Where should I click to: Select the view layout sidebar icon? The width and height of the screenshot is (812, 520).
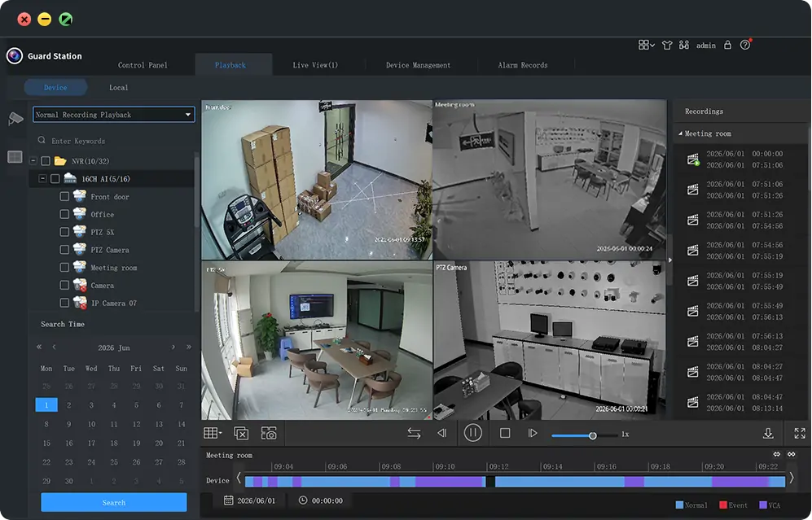point(15,156)
